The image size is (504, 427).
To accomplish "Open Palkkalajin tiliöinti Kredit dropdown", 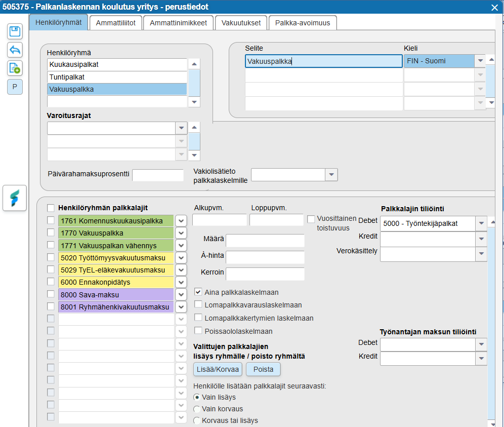I will coord(481,239).
